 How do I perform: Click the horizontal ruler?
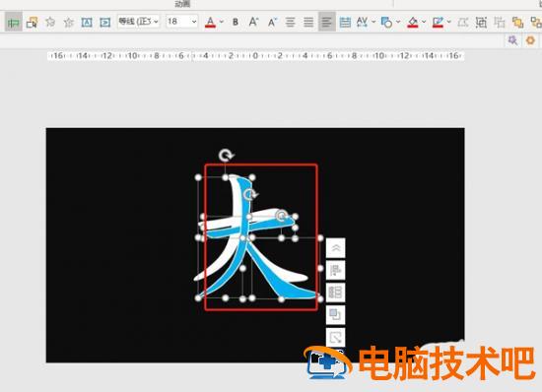tap(256, 55)
